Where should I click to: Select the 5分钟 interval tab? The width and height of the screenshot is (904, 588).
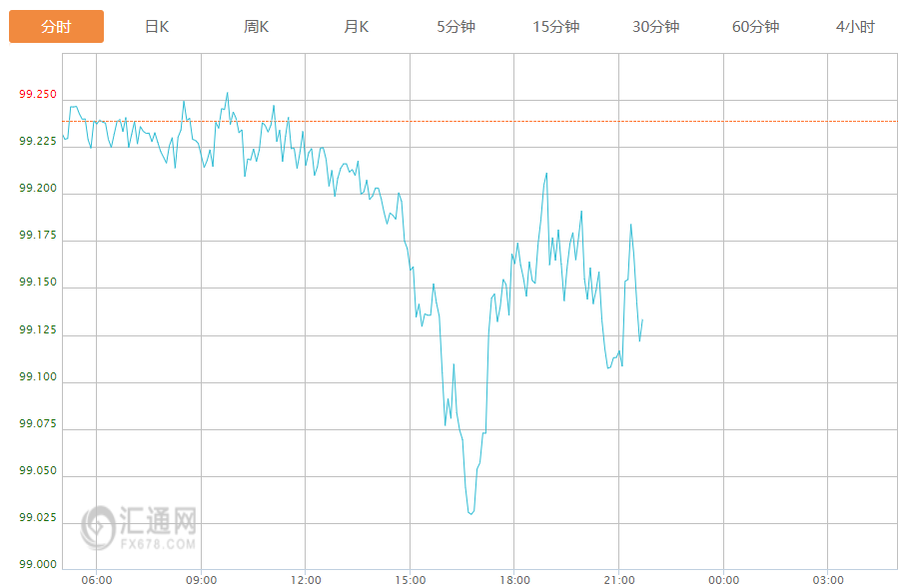pos(456,27)
